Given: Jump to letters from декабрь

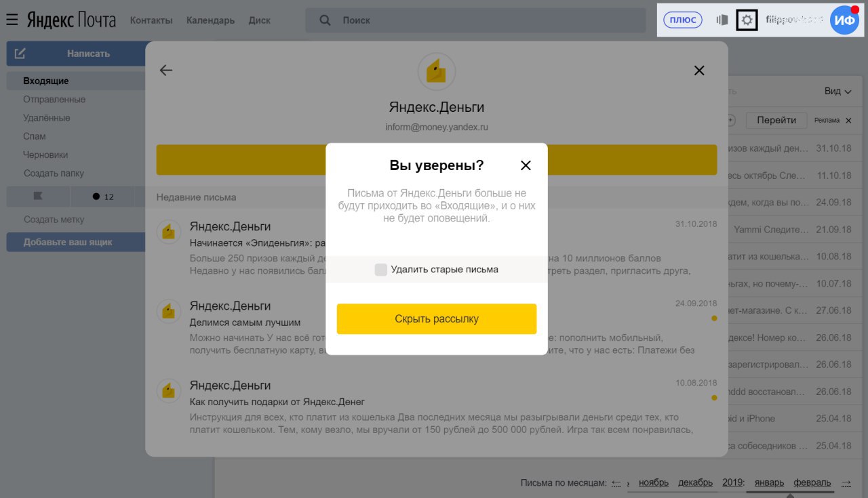Looking at the screenshot, I should click(696, 483).
